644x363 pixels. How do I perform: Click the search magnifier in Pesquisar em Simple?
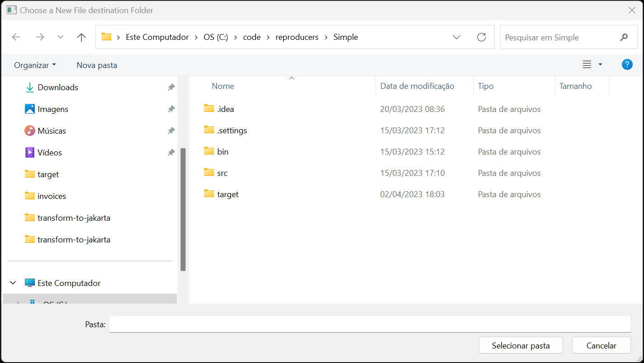pos(624,37)
